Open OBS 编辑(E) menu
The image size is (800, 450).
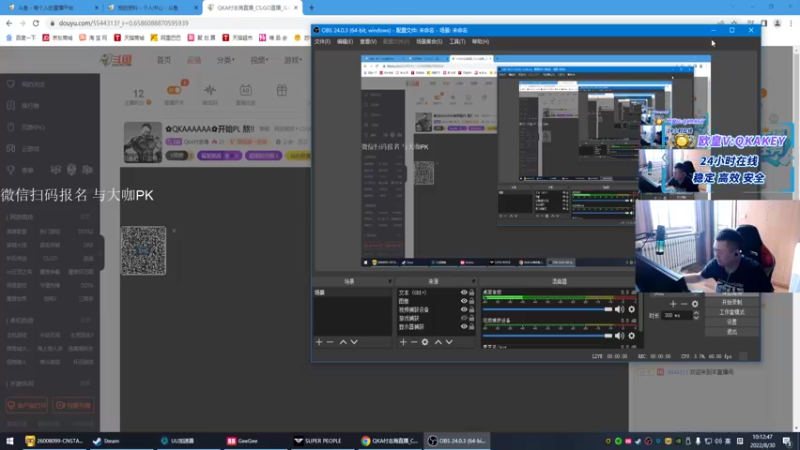(345, 42)
